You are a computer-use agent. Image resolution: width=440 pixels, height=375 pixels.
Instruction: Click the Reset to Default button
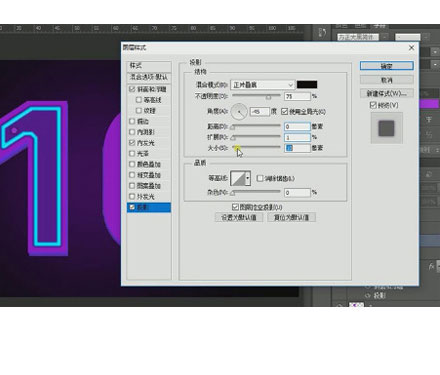[x=291, y=218]
